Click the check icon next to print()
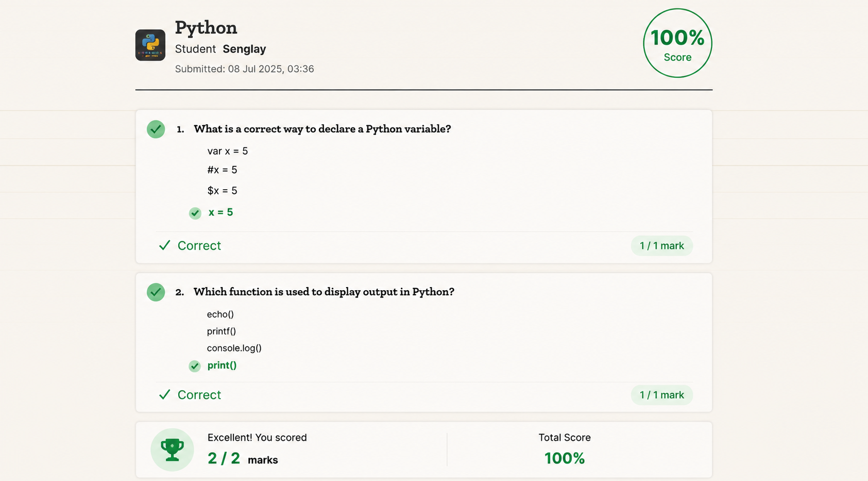Image resolution: width=868 pixels, height=481 pixels. click(x=194, y=366)
